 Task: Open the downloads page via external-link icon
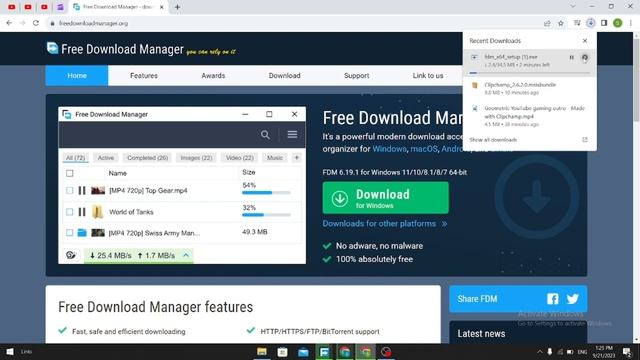[x=585, y=140]
